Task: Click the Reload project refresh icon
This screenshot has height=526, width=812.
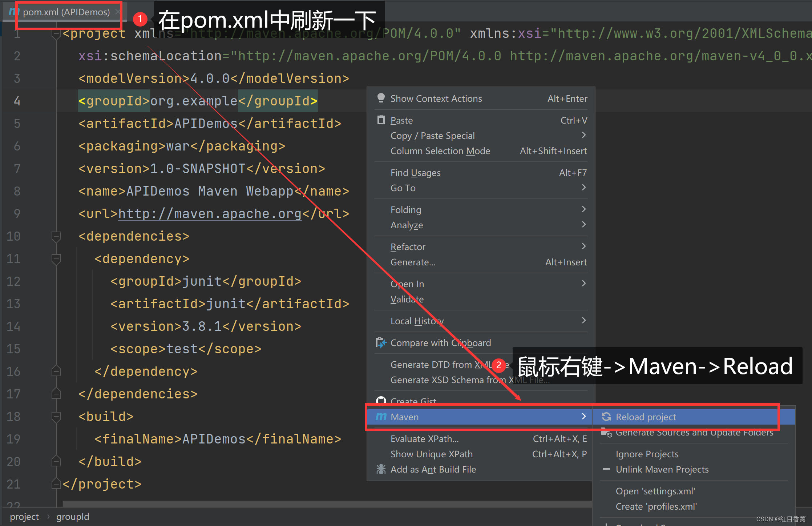Action: point(606,417)
